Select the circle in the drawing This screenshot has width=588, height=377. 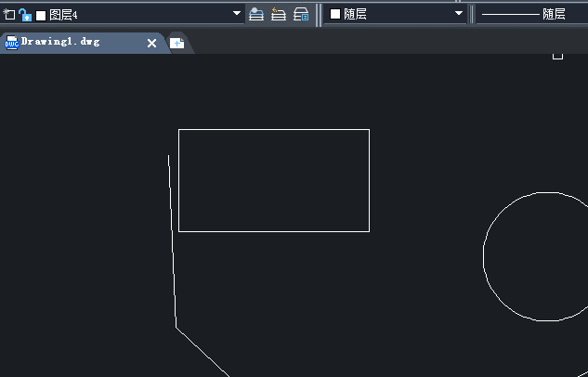[x=484, y=256]
